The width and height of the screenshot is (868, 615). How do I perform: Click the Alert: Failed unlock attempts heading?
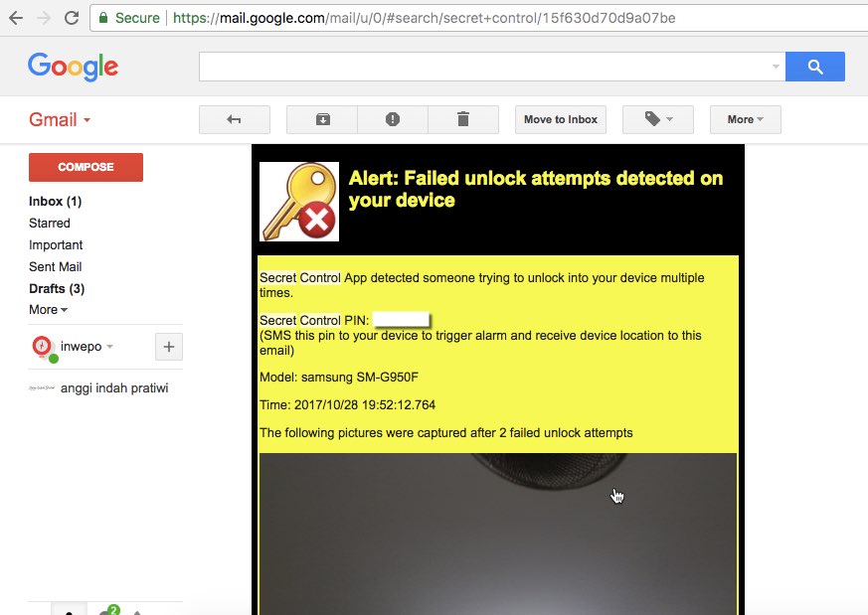[535, 189]
